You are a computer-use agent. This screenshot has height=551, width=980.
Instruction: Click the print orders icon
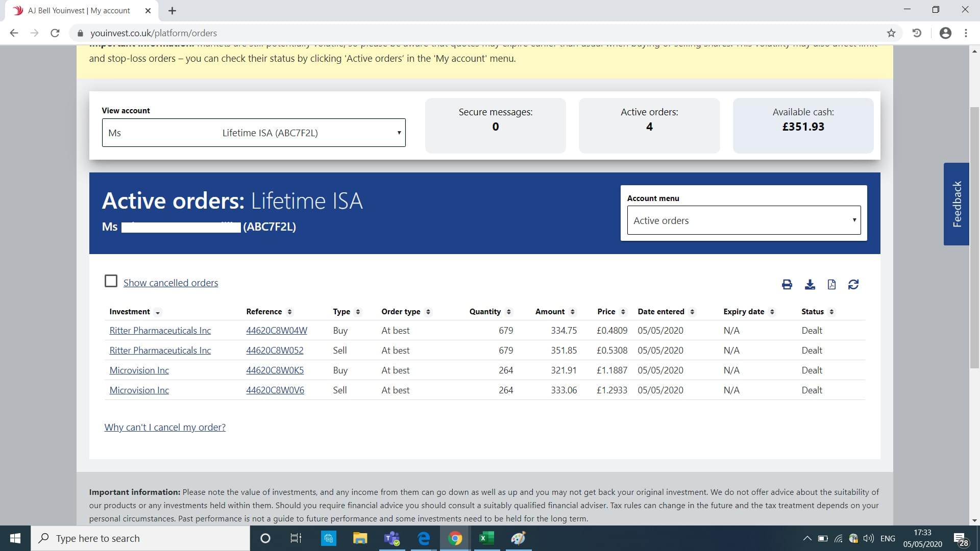(x=787, y=285)
